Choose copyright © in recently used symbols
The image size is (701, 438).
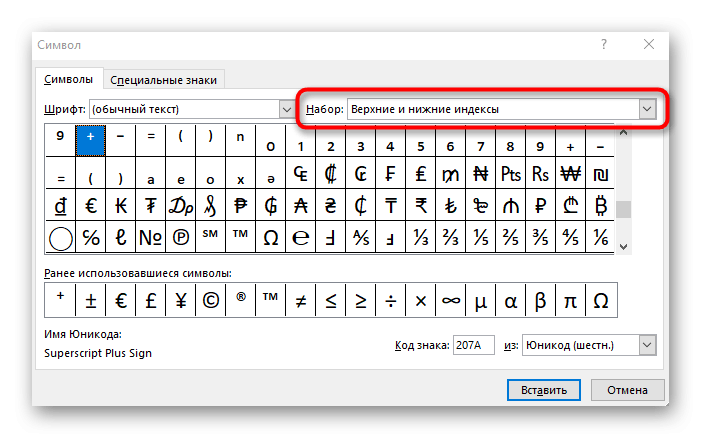pyautogui.click(x=210, y=300)
